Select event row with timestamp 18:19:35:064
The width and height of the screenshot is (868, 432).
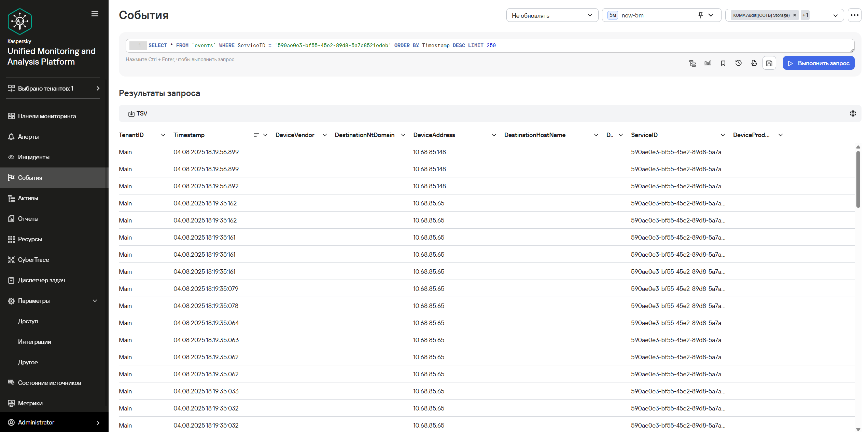487,323
